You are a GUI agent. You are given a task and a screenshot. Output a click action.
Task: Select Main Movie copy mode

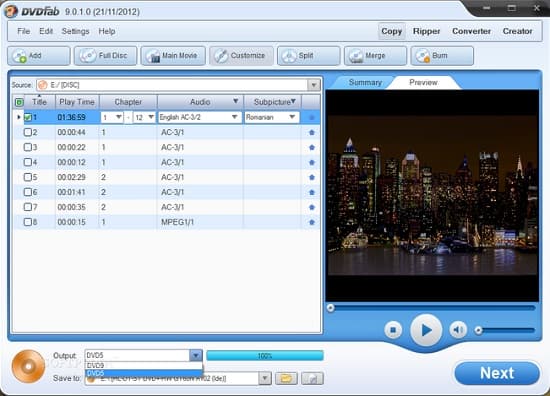[x=173, y=56]
